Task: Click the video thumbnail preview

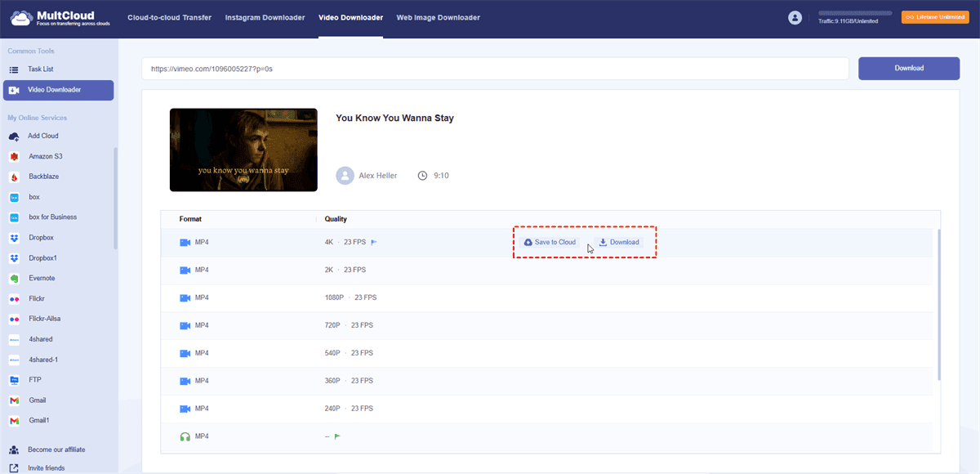Action: tap(243, 150)
